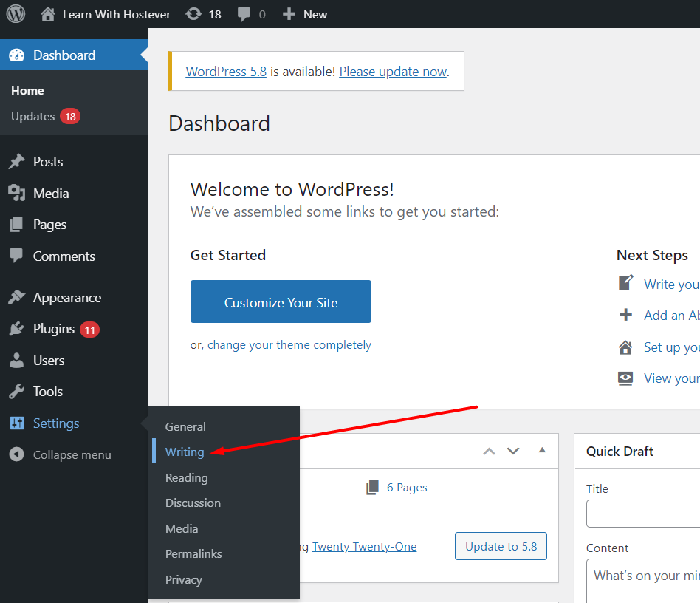Move the widget down with the down chevron
This screenshot has width=700, height=603.
pyautogui.click(x=513, y=451)
